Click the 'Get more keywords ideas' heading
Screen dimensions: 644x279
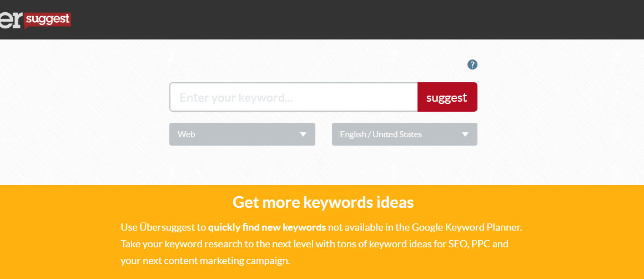(323, 202)
